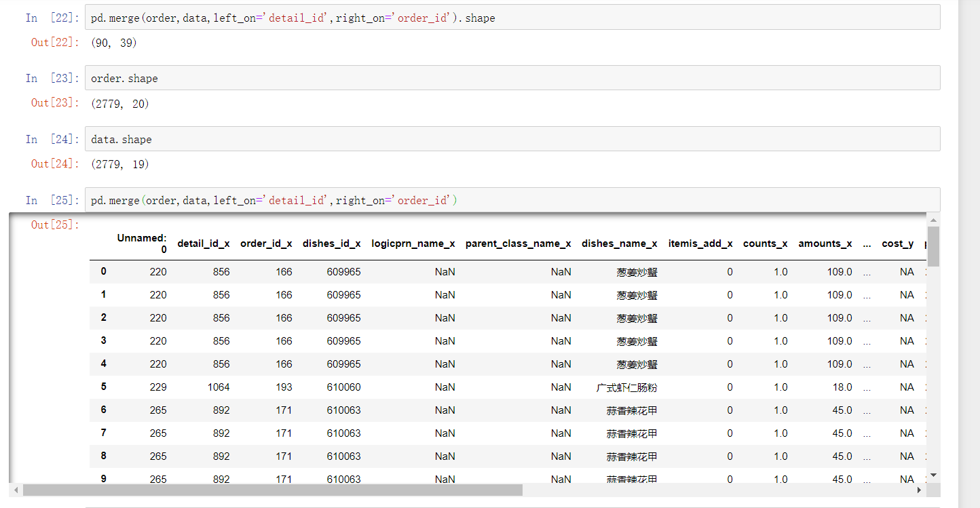Click the itemis_add_x column header

click(700, 243)
